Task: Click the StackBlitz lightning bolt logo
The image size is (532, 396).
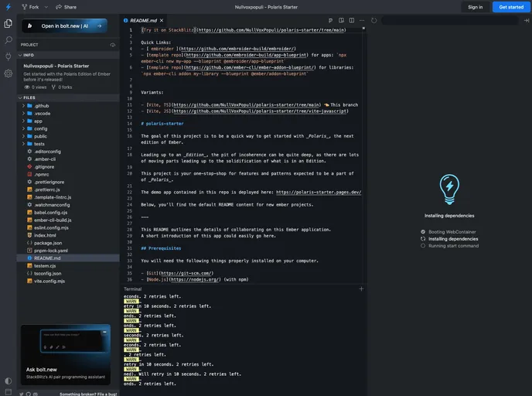Action: point(9,7)
